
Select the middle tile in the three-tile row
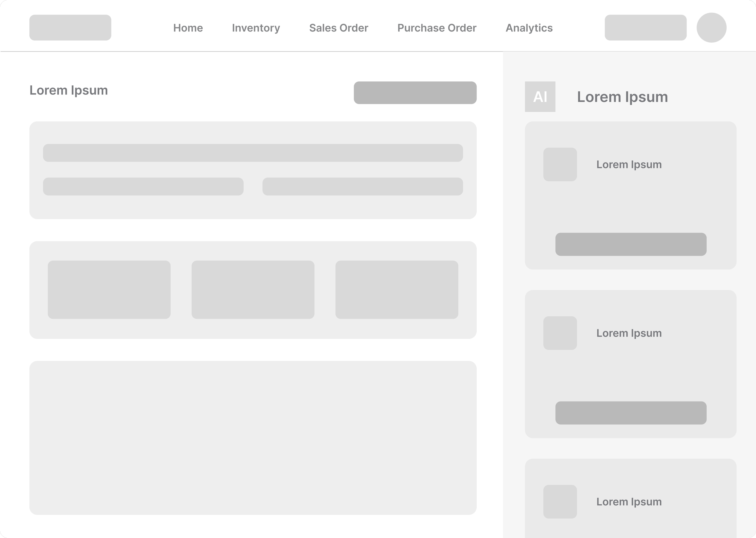[253, 290]
